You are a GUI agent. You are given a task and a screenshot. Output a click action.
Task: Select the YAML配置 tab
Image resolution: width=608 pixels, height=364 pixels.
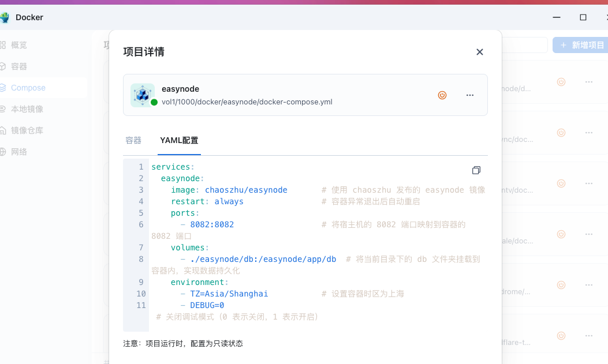point(179,140)
